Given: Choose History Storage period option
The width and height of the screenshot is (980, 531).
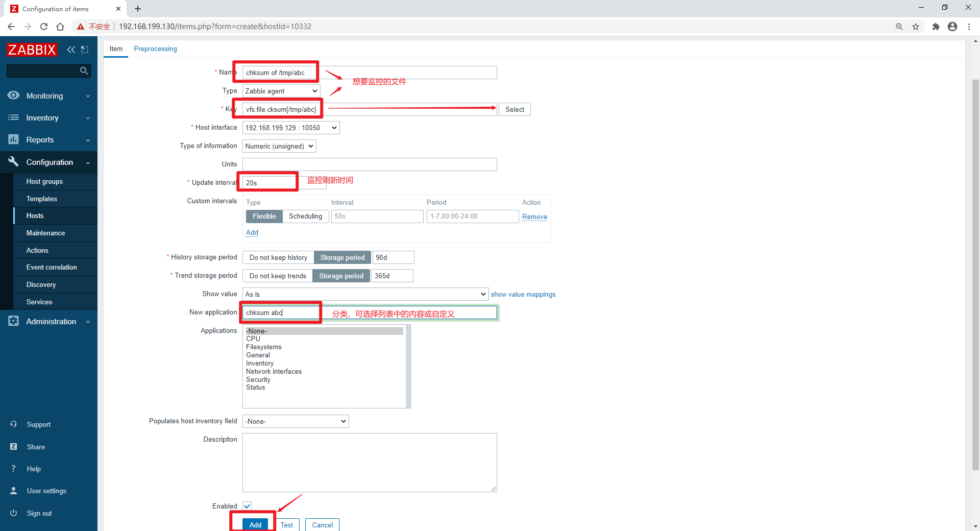Looking at the screenshot, I should (342, 257).
